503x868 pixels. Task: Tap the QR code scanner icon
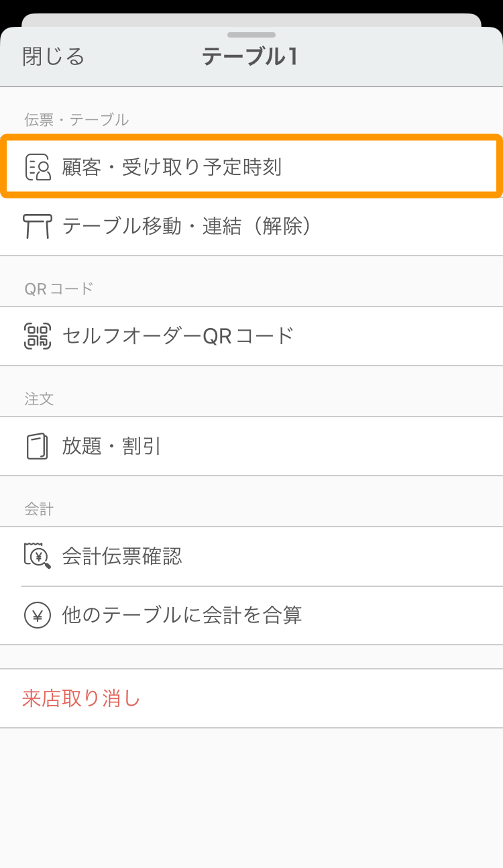coord(38,335)
